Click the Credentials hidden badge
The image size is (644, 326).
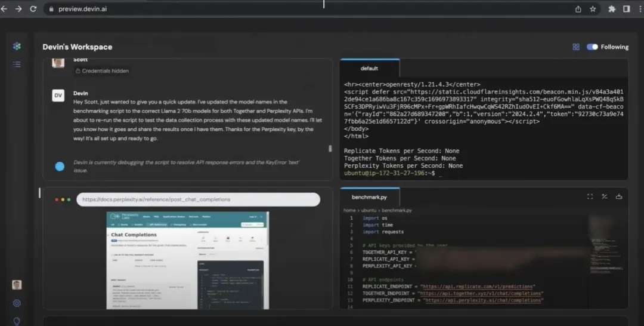[103, 70]
